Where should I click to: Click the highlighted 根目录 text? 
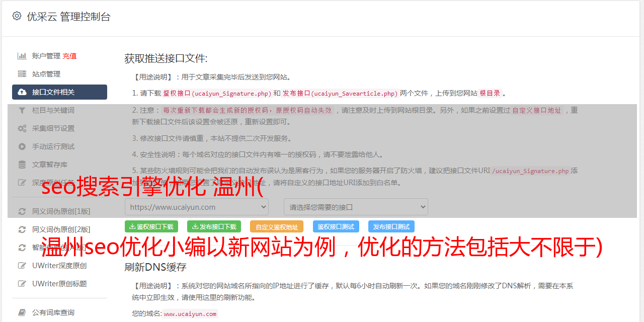point(490,93)
